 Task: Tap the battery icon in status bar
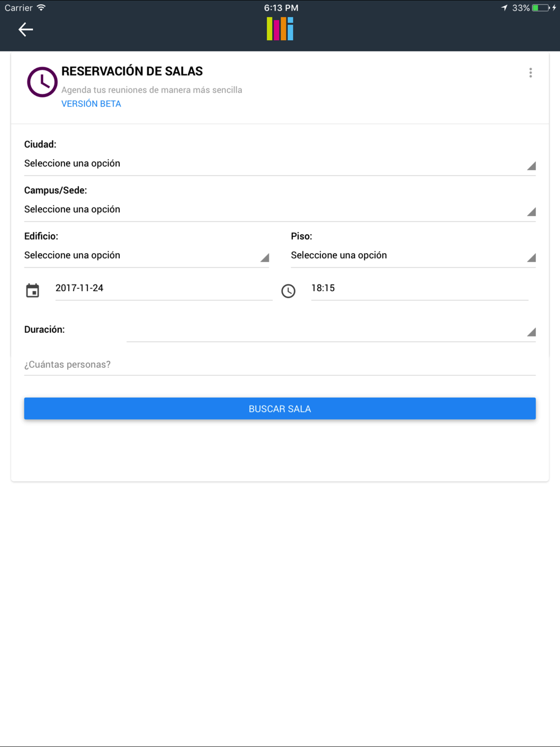coord(541,8)
